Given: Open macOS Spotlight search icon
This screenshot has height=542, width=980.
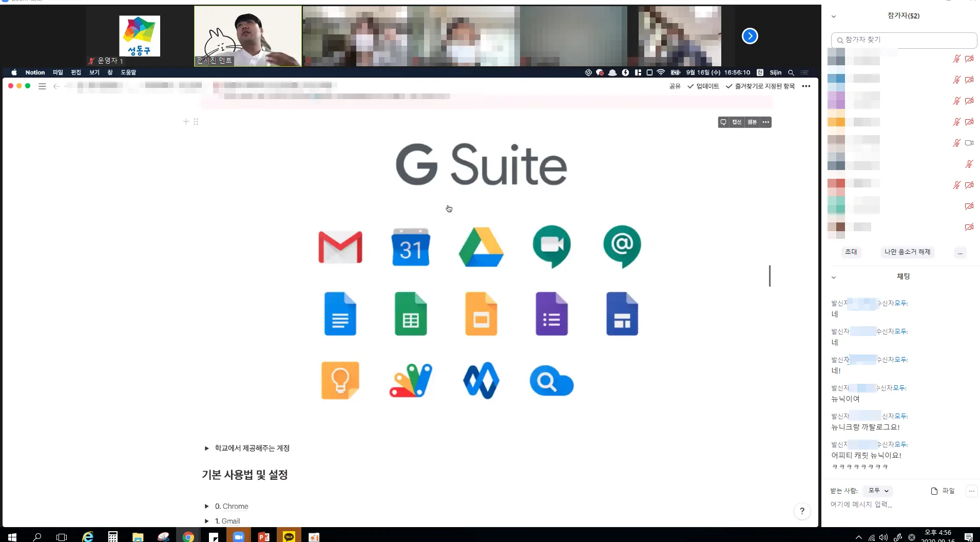Looking at the screenshot, I should pos(791,72).
